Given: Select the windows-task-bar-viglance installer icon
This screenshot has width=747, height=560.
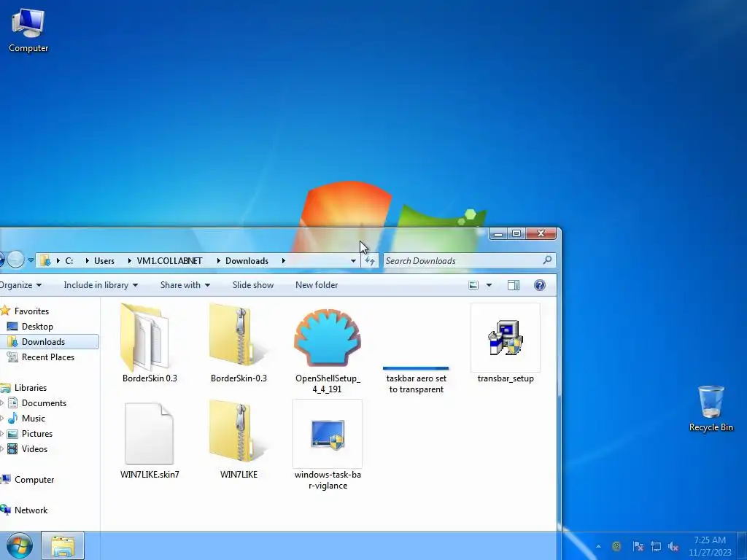Looking at the screenshot, I should pyautogui.click(x=328, y=435).
